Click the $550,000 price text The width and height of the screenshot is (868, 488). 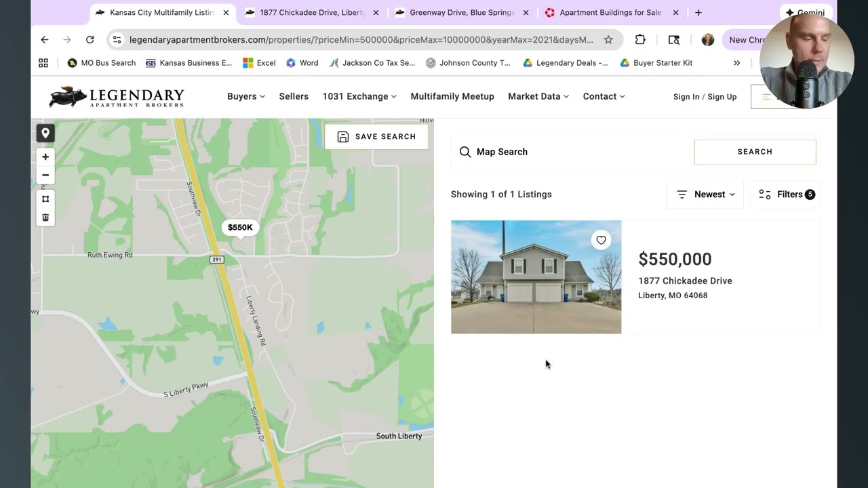pyautogui.click(x=675, y=259)
